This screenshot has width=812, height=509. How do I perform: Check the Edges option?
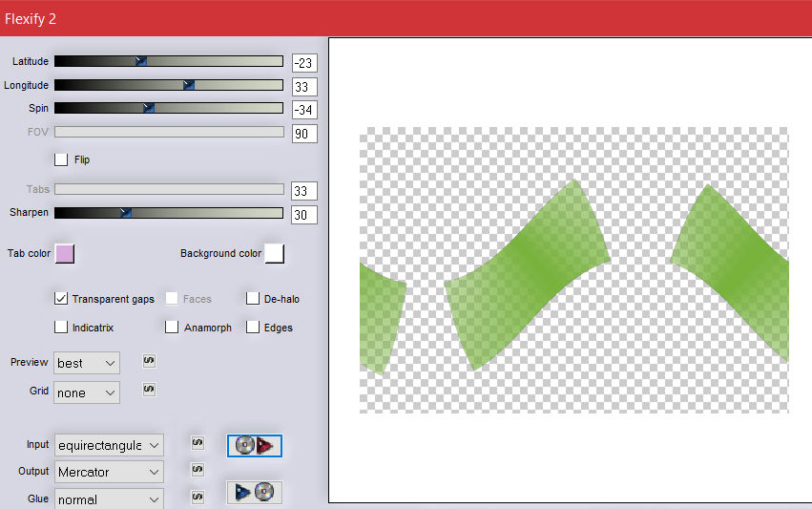tap(253, 327)
